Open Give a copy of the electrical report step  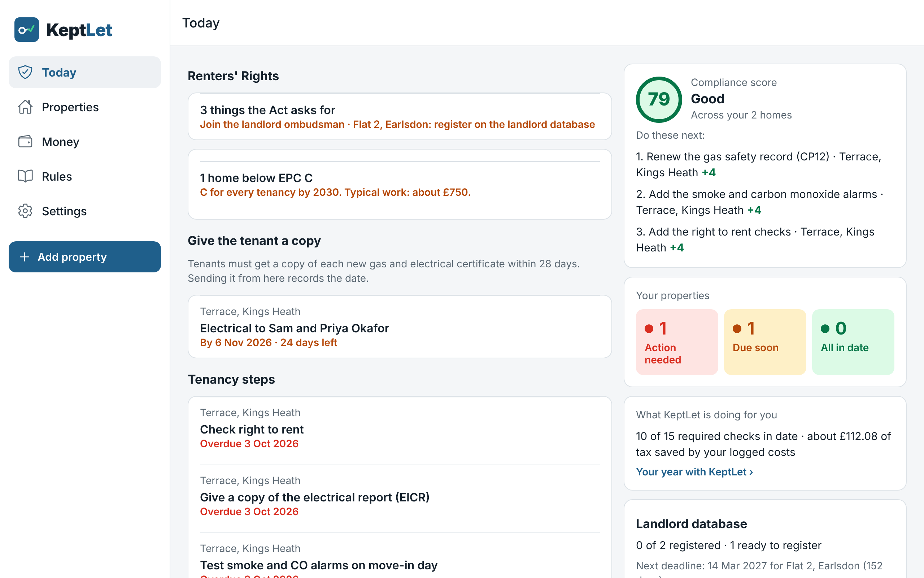[x=400, y=499]
